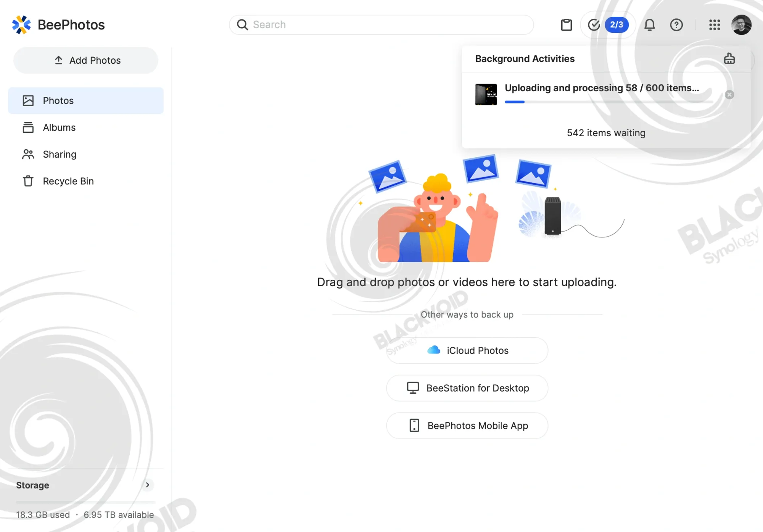
Task: Open the user profile avatar
Action: coord(742,25)
